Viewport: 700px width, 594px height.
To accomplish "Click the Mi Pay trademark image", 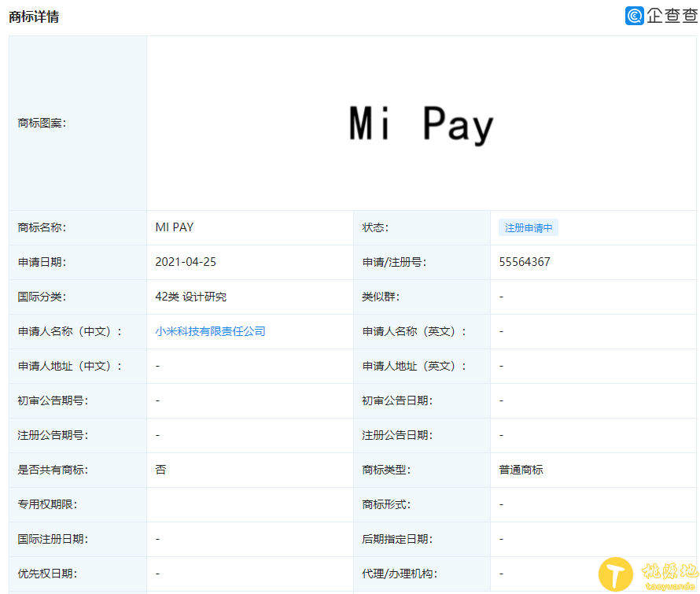I will [421, 124].
